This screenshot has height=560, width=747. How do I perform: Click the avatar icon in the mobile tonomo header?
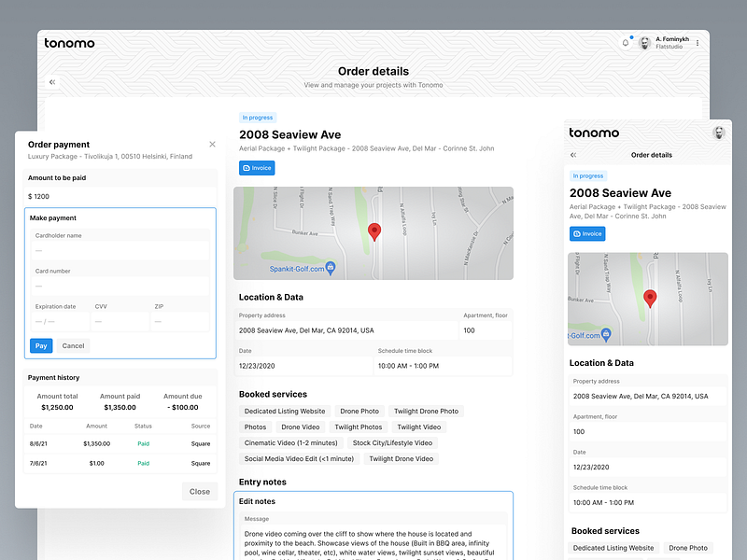coord(717,133)
